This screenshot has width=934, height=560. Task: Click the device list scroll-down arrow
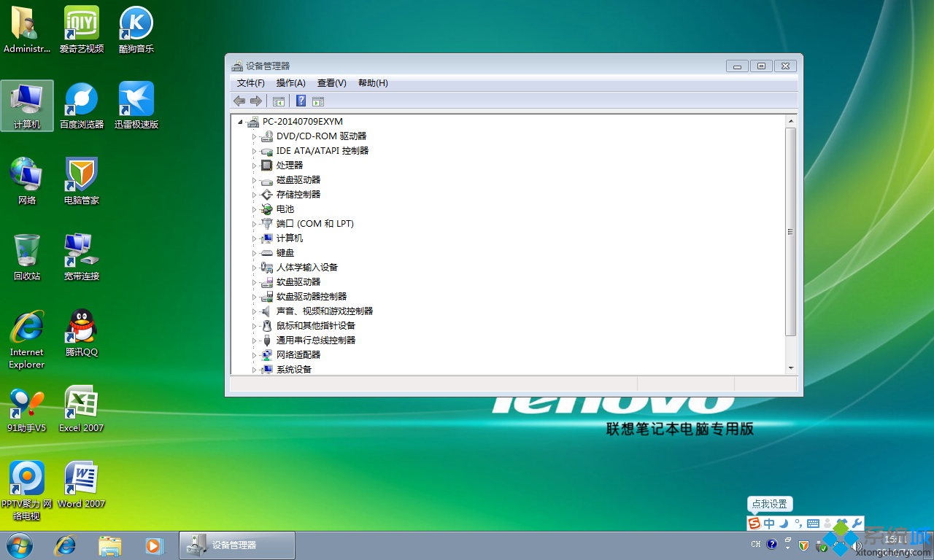(790, 368)
